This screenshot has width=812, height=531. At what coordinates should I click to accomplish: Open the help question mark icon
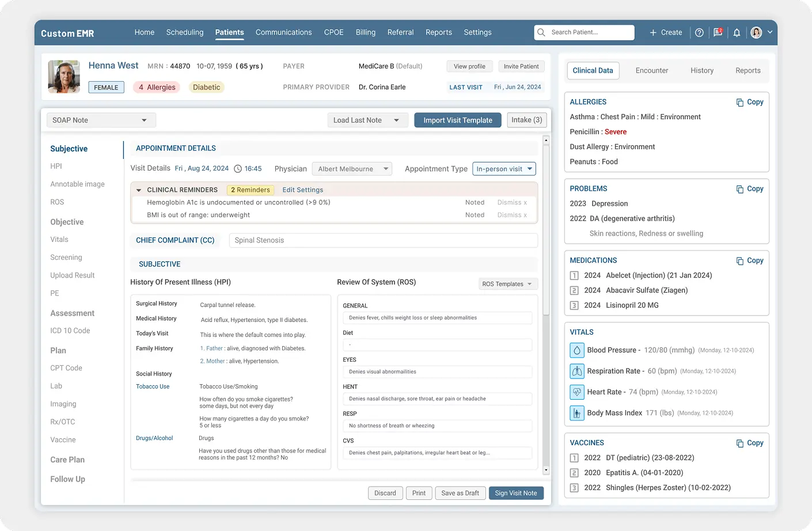(x=699, y=32)
